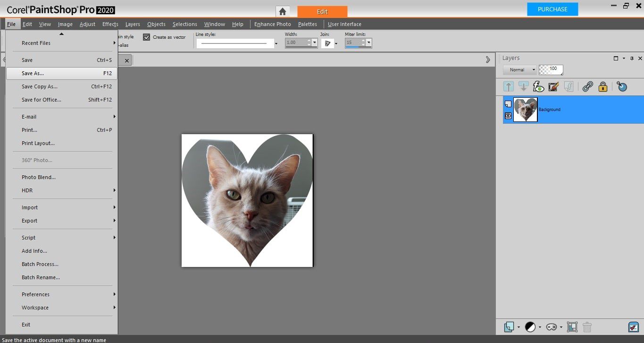Click the Move Layer Up icon
The width and height of the screenshot is (644, 343).
coord(508,86)
